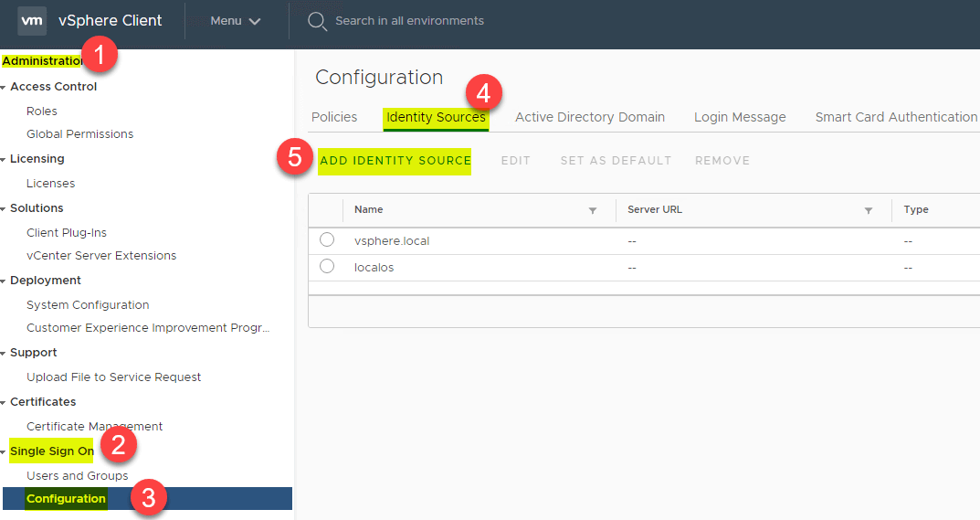The height and width of the screenshot is (520, 980).
Task: Click the Edit button
Action: [516, 161]
